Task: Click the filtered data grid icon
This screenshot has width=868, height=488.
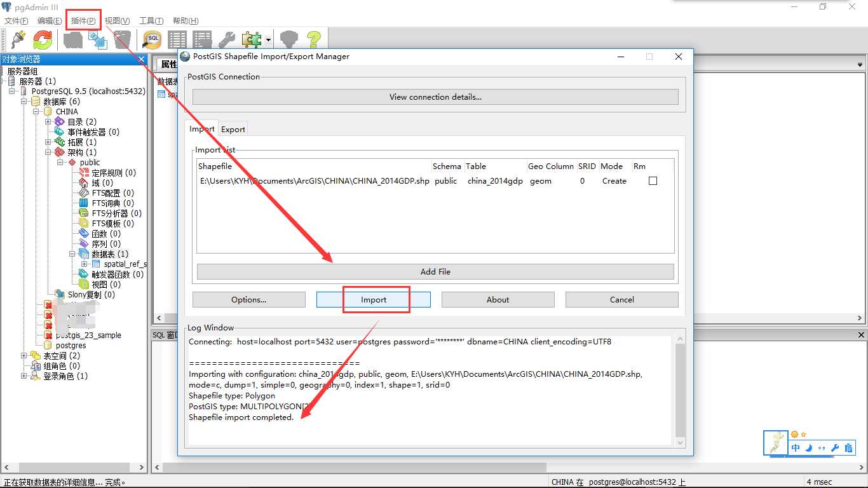Action: [202, 40]
